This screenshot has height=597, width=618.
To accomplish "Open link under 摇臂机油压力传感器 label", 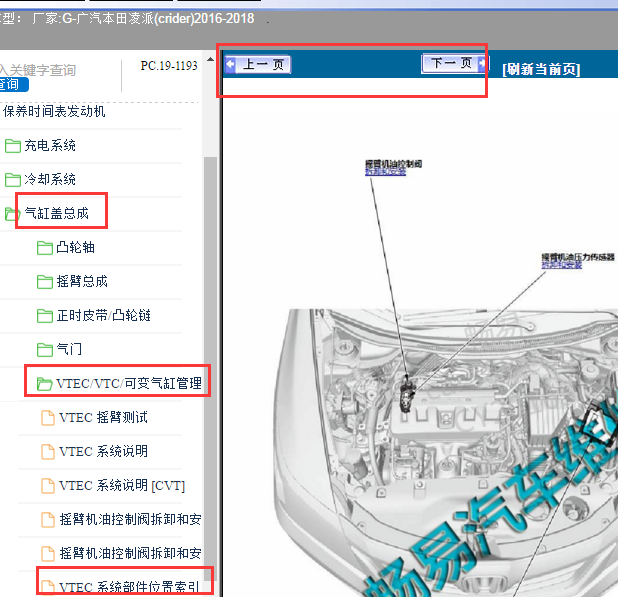I will click(562, 265).
